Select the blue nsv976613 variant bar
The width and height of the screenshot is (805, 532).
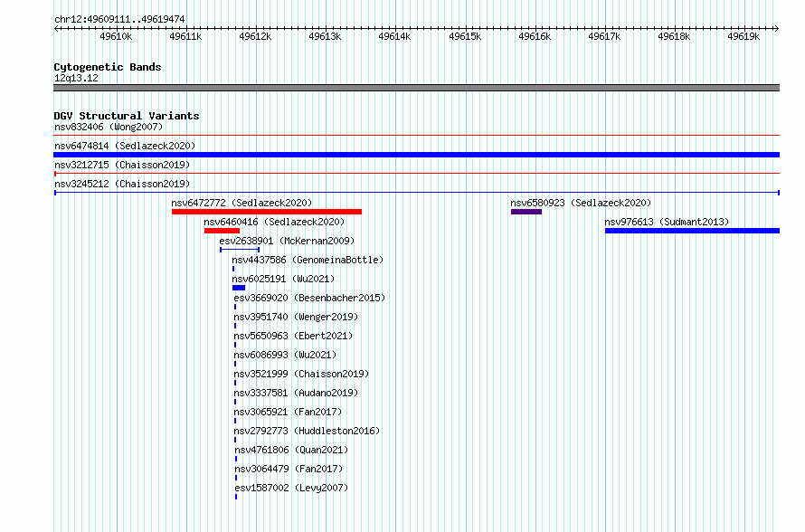pos(692,231)
